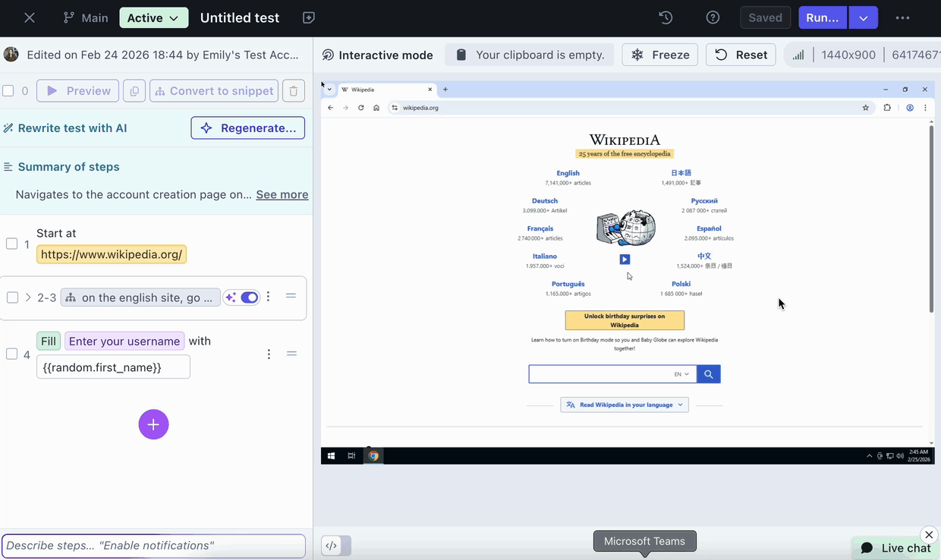The image size is (941, 560).
Task: Tick the select-all steps checkbox
Action: (8, 91)
